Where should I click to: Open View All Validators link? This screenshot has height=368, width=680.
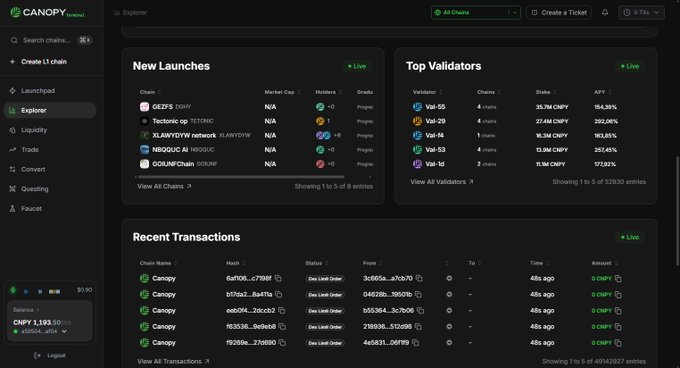[x=441, y=182]
